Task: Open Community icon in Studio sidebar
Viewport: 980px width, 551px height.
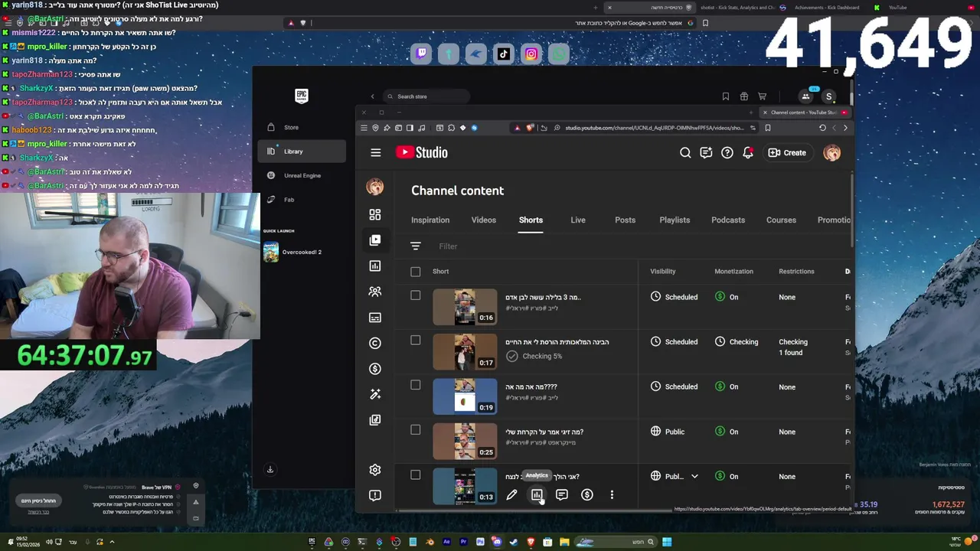Action: coord(375,292)
